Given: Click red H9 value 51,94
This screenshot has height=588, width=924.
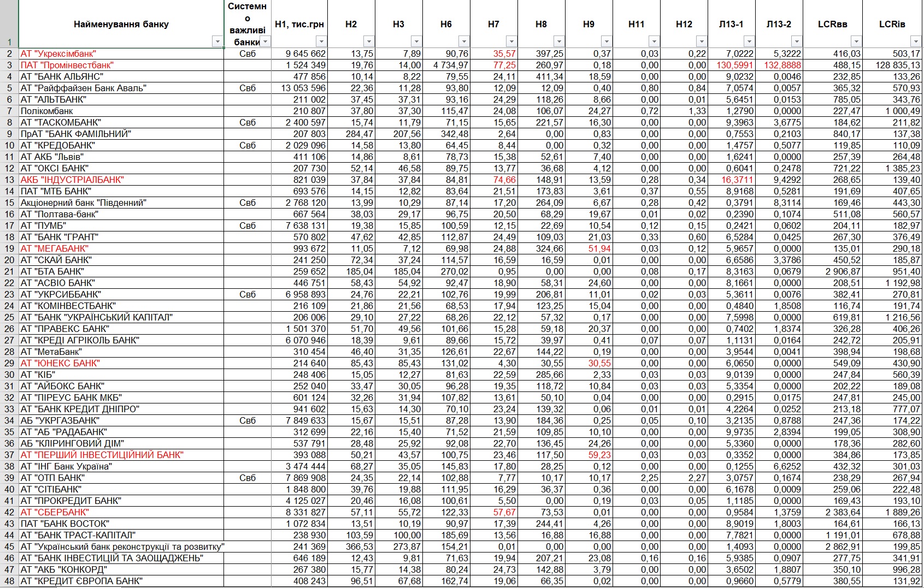Looking at the screenshot, I should pos(589,248).
